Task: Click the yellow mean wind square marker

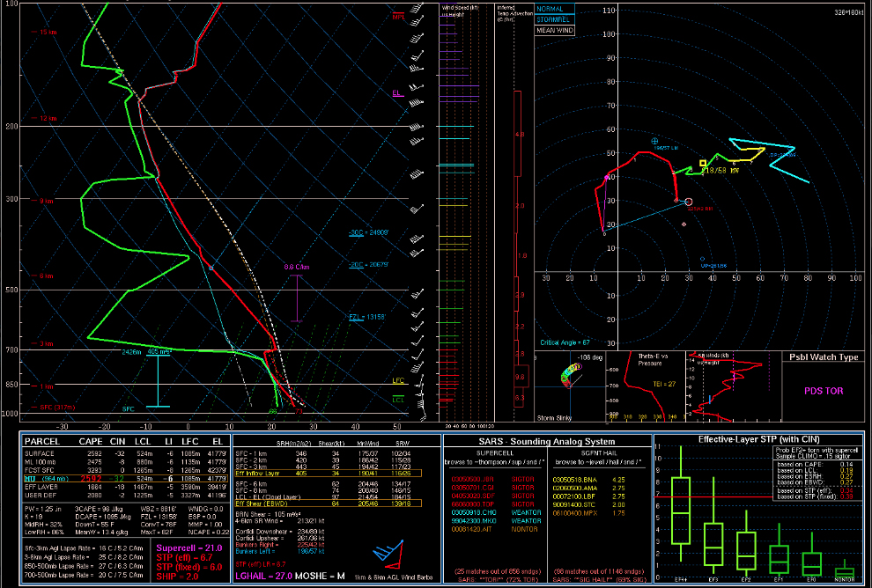Action: (703, 163)
